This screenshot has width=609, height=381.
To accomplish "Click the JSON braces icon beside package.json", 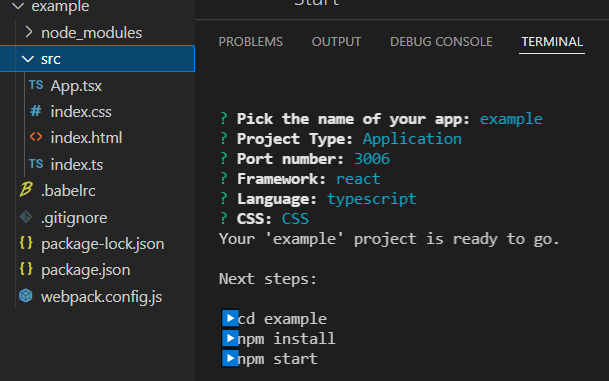I will click(x=26, y=269).
